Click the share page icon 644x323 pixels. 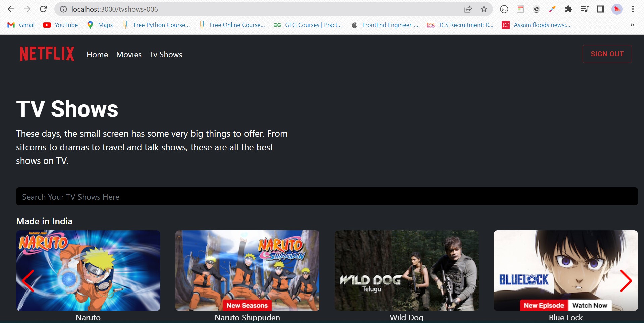coord(468,9)
